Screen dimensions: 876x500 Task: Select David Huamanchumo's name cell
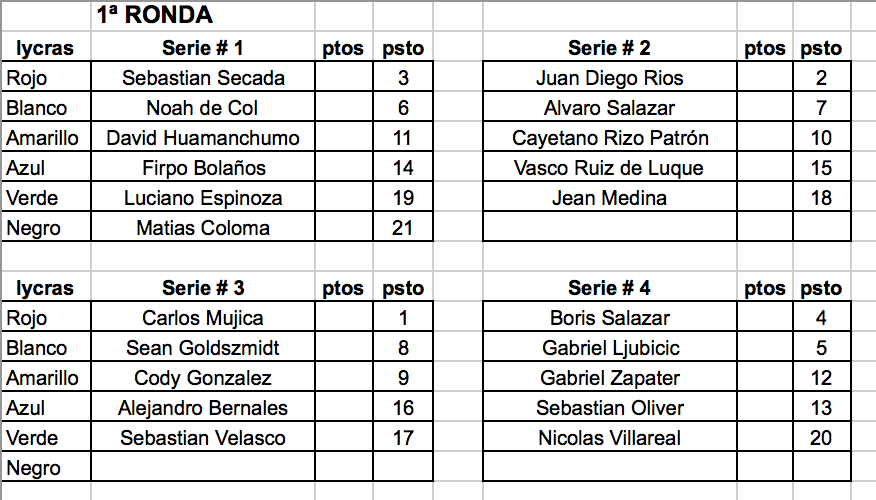pyautogui.click(x=203, y=137)
